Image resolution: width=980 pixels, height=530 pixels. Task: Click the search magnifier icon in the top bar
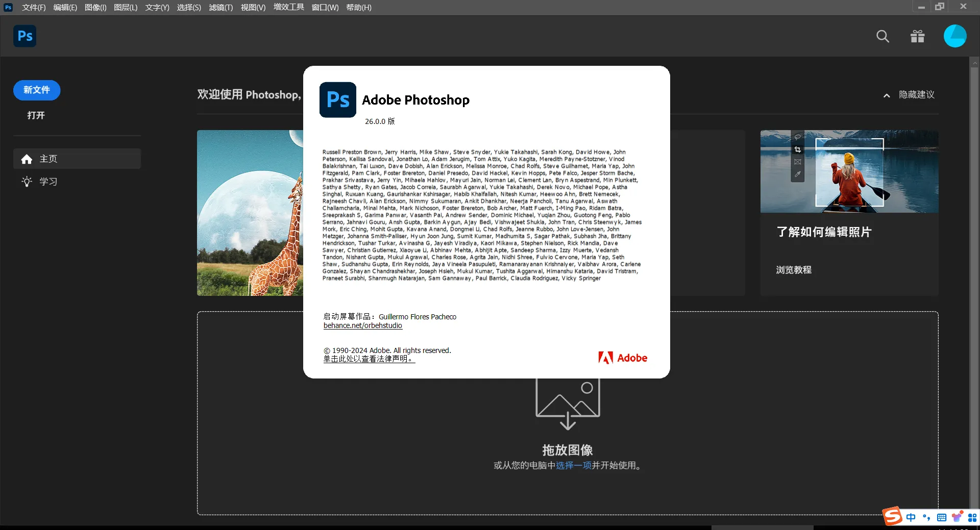coord(884,36)
